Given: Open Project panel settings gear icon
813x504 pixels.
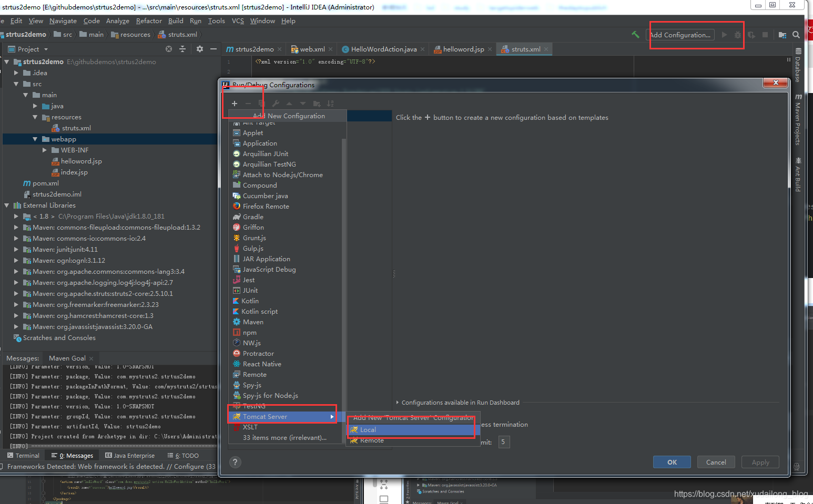Looking at the screenshot, I should [200, 49].
